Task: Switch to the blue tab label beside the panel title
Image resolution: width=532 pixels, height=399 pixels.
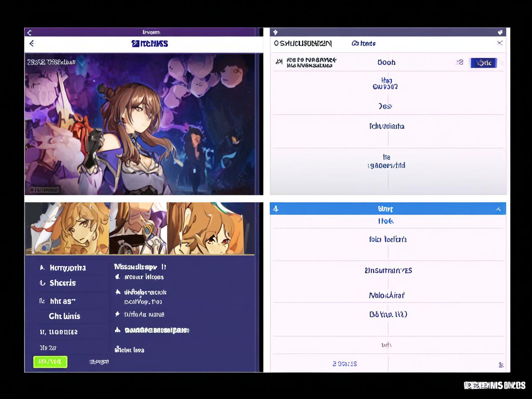Action: point(363,43)
